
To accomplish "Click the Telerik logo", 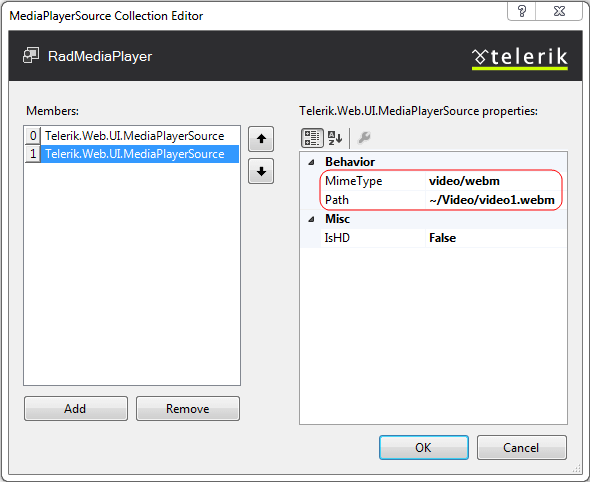I will 520,58.
